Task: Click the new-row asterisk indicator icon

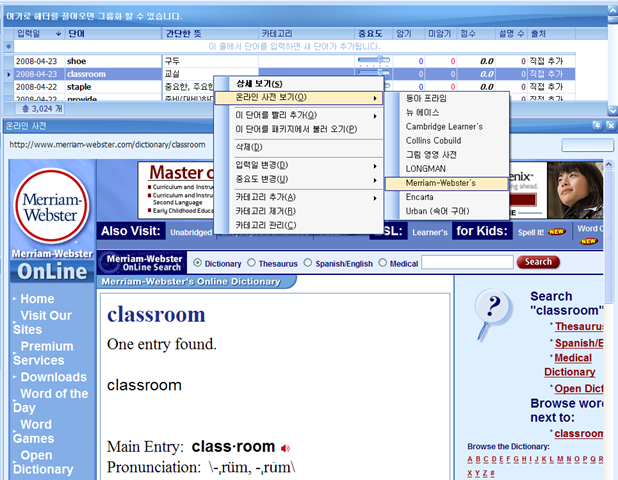Action: [9, 47]
